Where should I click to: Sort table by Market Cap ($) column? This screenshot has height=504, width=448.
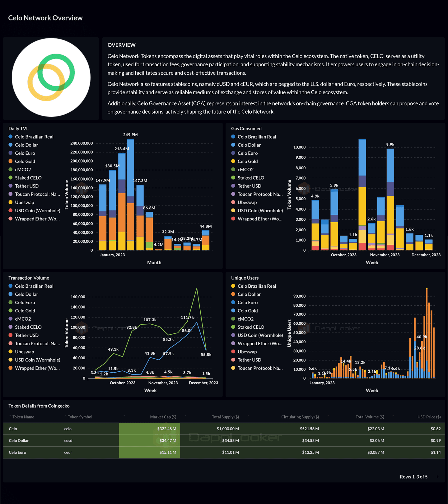[163, 417]
